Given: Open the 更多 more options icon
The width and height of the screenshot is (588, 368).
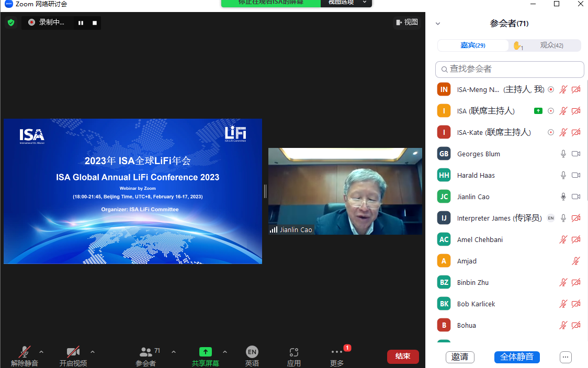Looking at the screenshot, I should 337,353.
